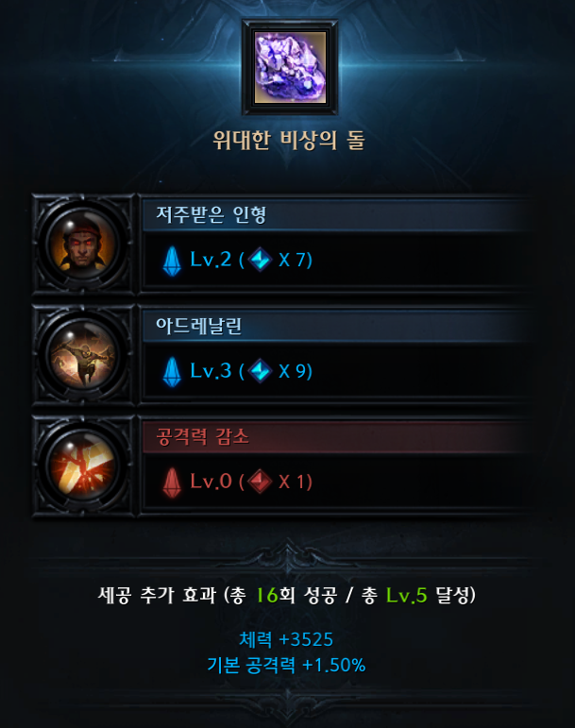The width and height of the screenshot is (575, 728).
Task: Click the Lv.3 ( X 9) level text
Action: point(251,370)
